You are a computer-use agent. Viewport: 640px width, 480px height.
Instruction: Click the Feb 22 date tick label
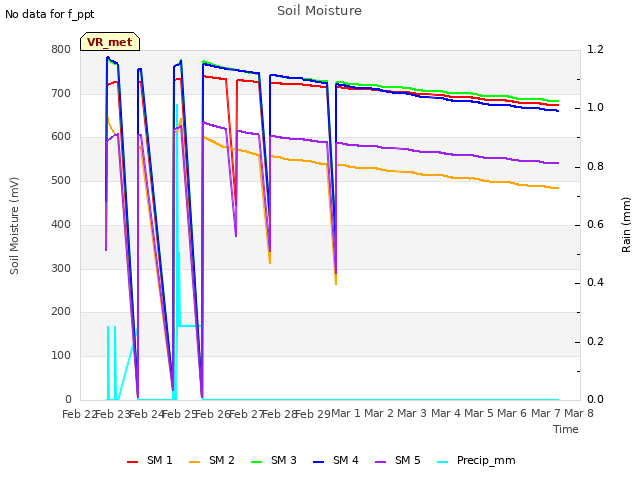pos(79,414)
